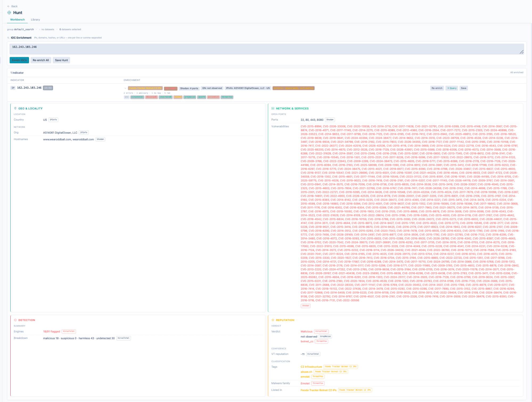This screenshot has width=532, height=402.
Task: Open the Library tab
Action: (35, 20)
